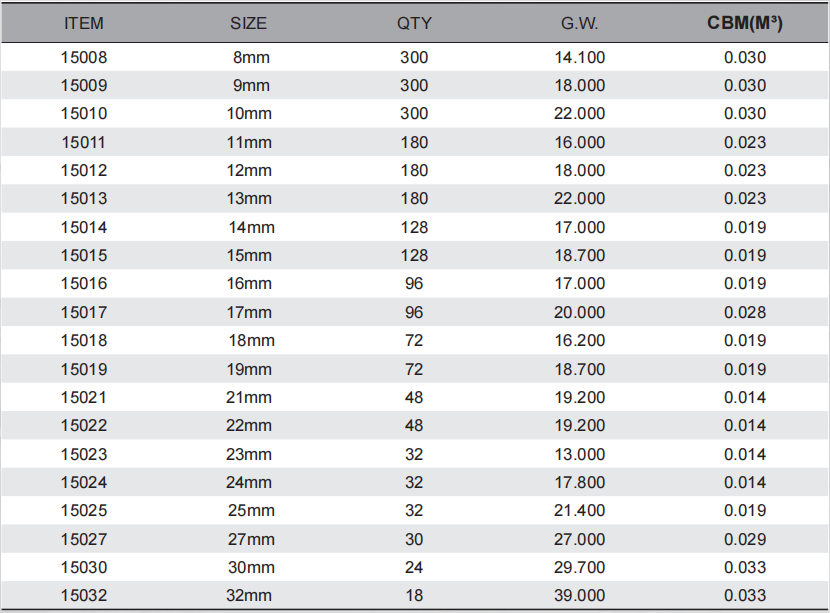
Task: Click CBM value 0.029
Action: click(x=745, y=539)
